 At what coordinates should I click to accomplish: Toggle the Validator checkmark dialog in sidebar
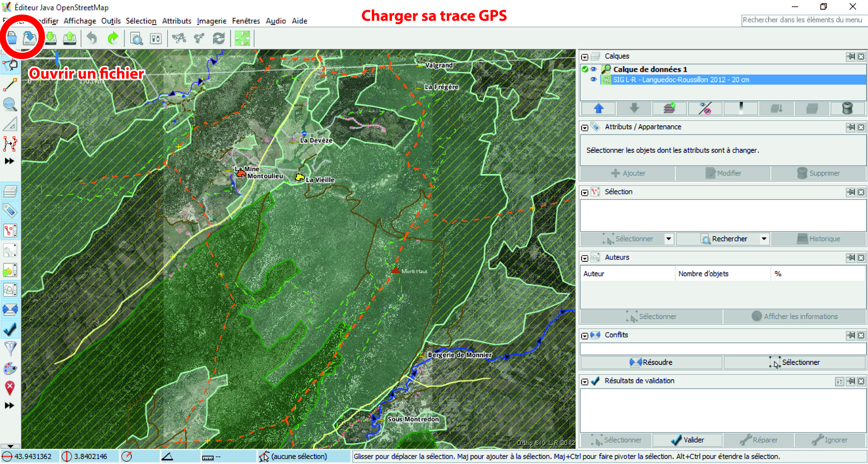point(10,329)
